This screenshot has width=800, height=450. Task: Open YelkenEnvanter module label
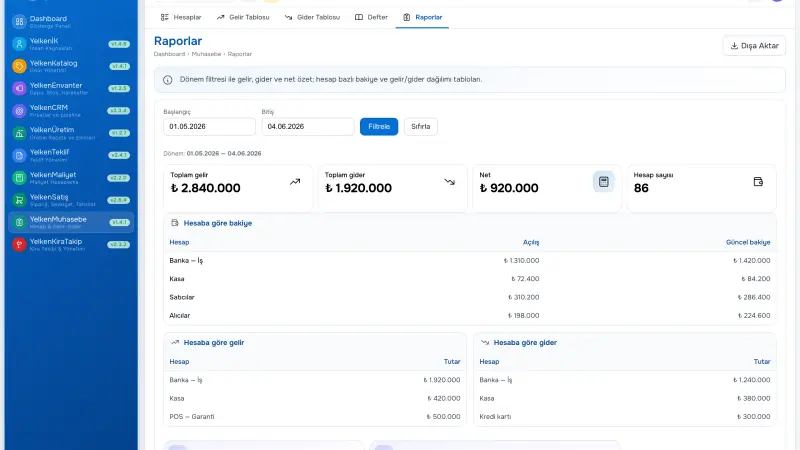point(56,85)
